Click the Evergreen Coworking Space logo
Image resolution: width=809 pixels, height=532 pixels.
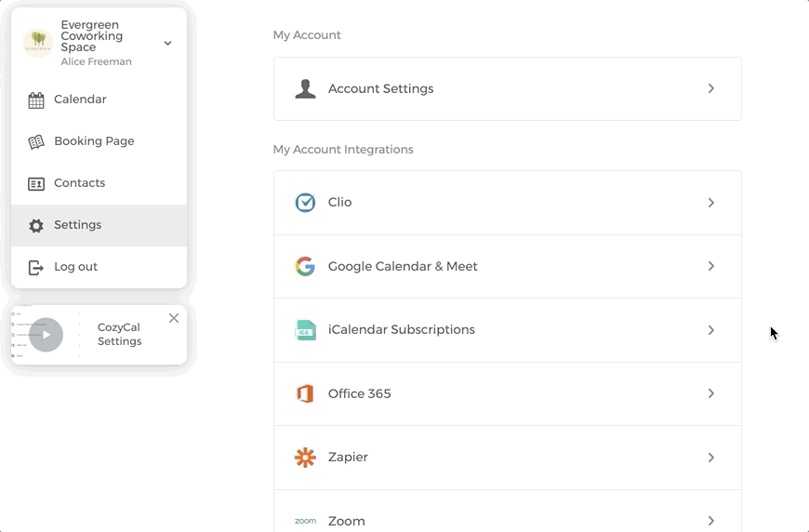coord(38,43)
